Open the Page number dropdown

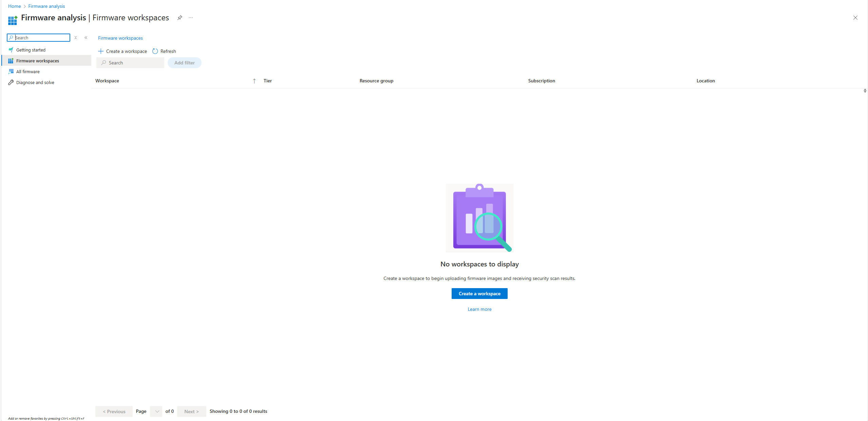156,411
